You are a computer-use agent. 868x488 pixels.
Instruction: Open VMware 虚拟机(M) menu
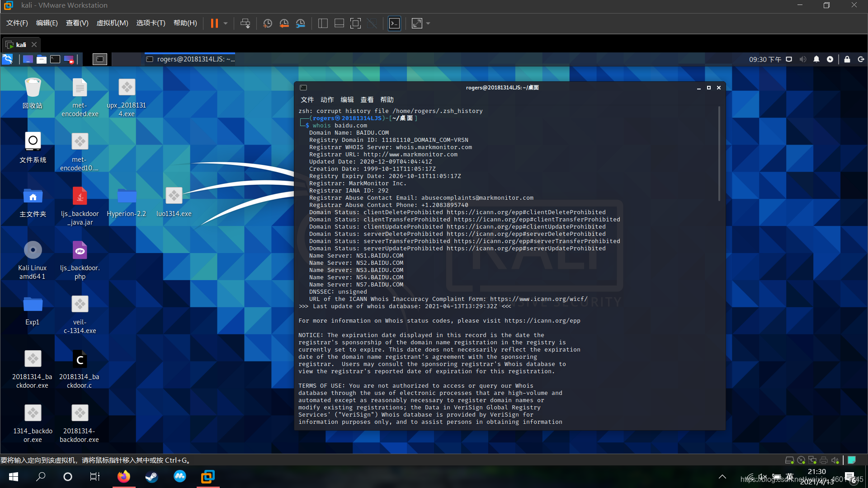coord(112,23)
